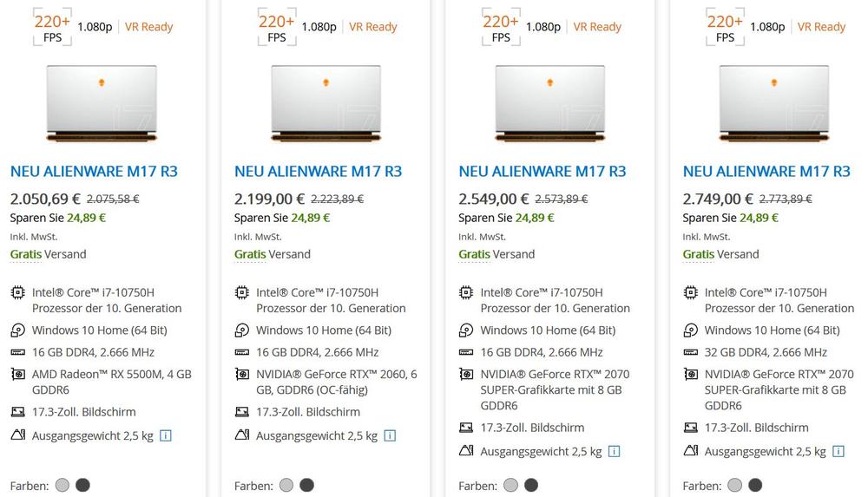Click weight info icon on 2.050,69 € laptop

166,435
